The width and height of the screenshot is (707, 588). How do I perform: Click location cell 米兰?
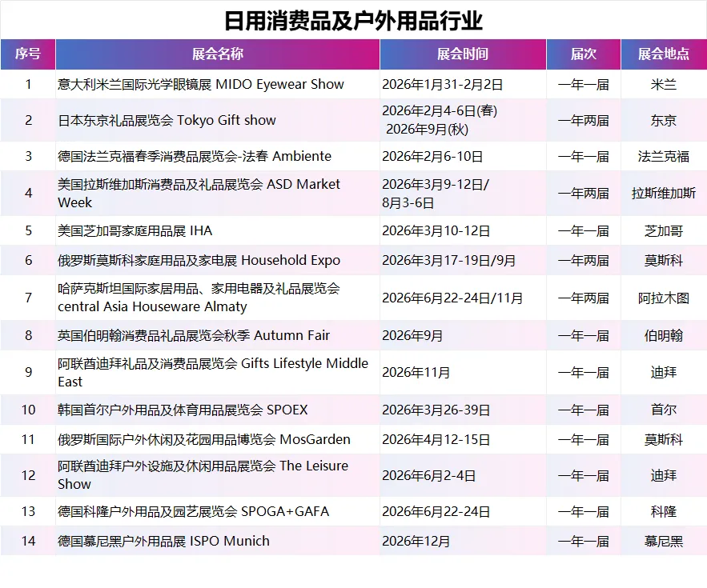tap(664, 84)
